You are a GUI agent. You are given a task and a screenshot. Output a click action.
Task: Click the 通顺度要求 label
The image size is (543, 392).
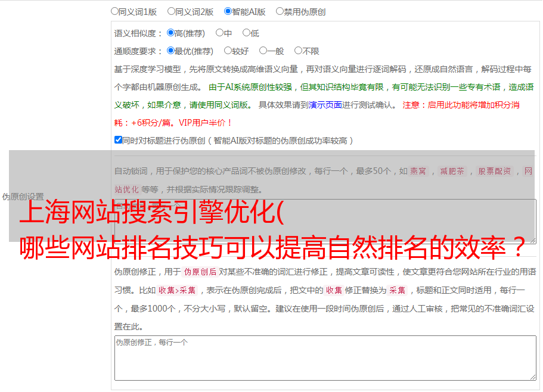click(138, 51)
